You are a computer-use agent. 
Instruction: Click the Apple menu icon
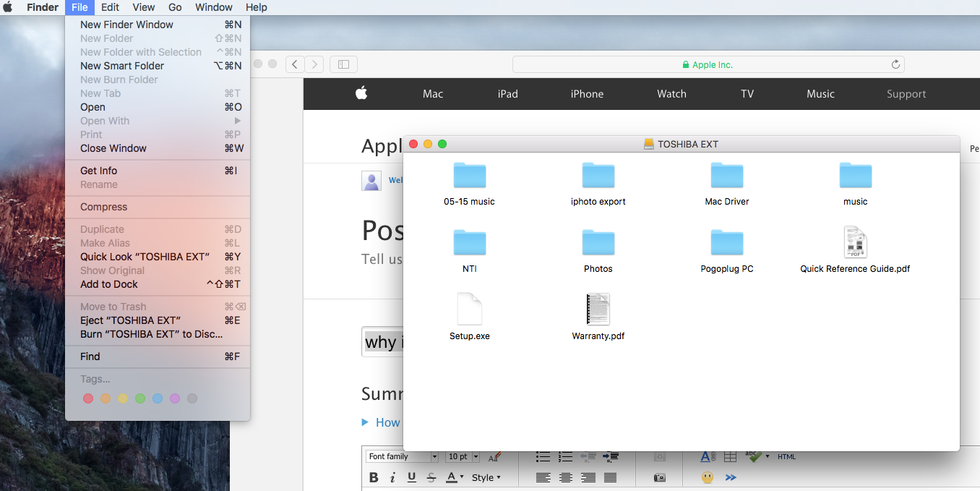(8, 7)
